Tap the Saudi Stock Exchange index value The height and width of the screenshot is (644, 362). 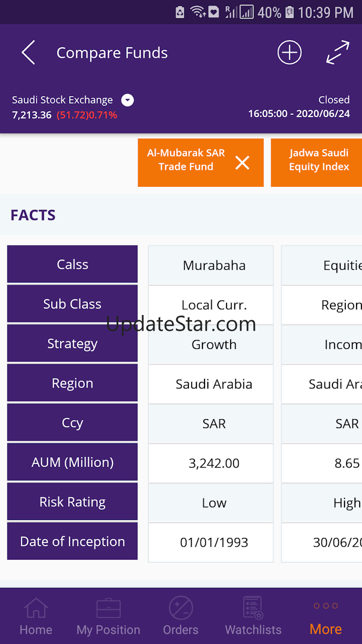coord(32,115)
